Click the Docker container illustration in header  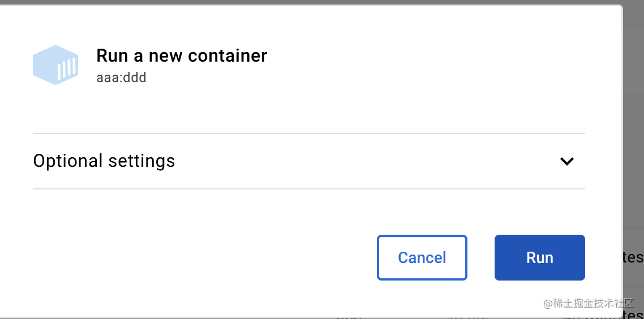55,65
